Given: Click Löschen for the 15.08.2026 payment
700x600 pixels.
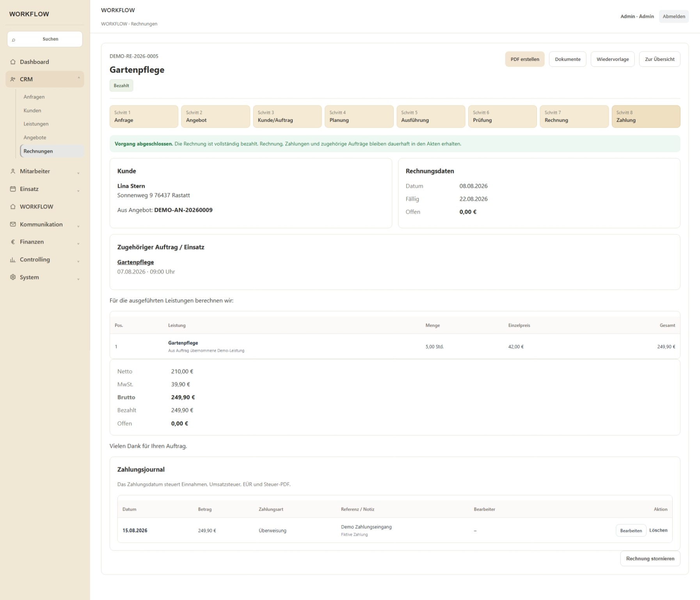Looking at the screenshot, I should tap(658, 530).
